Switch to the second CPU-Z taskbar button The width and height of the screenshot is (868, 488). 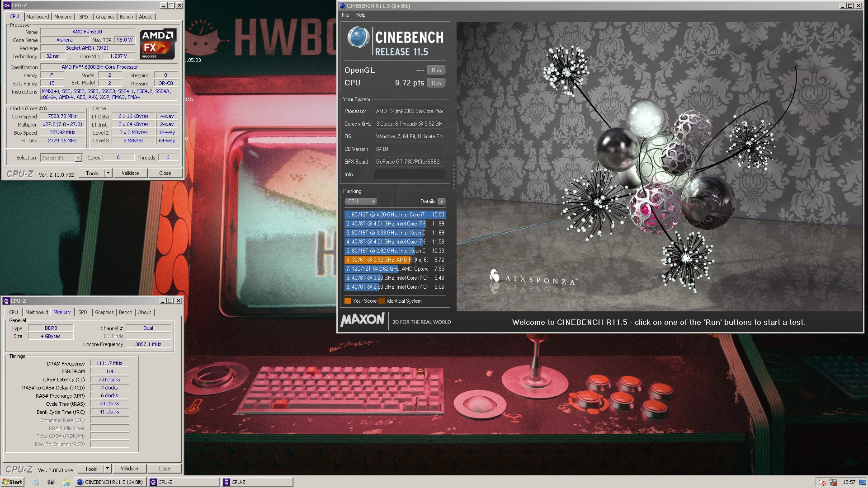[257, 482]
